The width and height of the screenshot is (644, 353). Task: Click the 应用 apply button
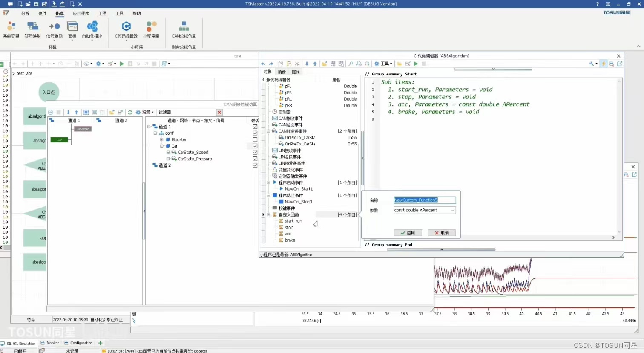[x=408, y=233]
